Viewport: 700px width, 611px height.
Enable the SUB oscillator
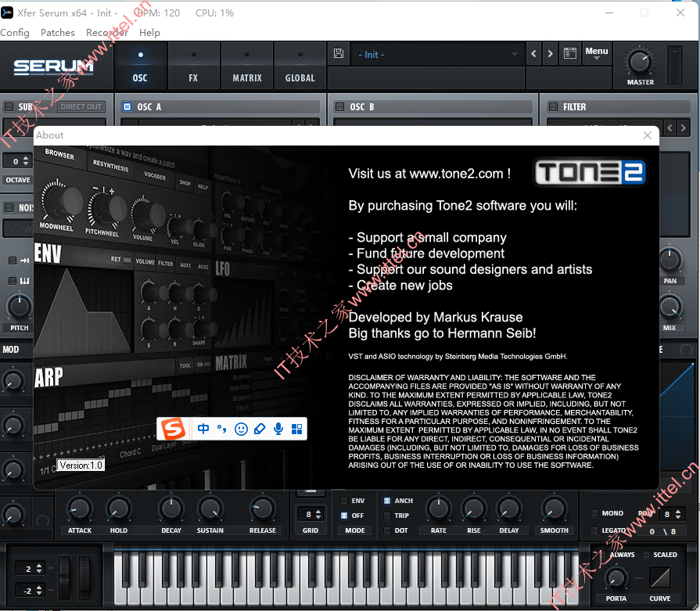[9, 106]
